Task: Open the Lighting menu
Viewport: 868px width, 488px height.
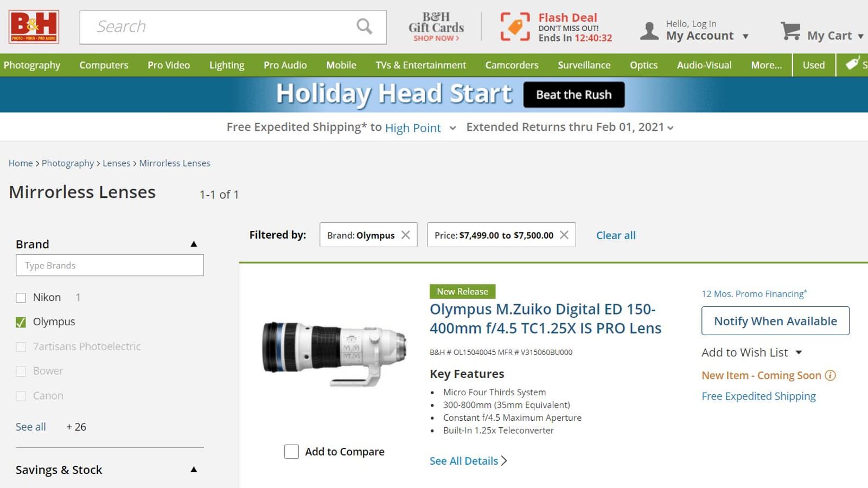Action: pyautogui.click(x=227, y=65)
